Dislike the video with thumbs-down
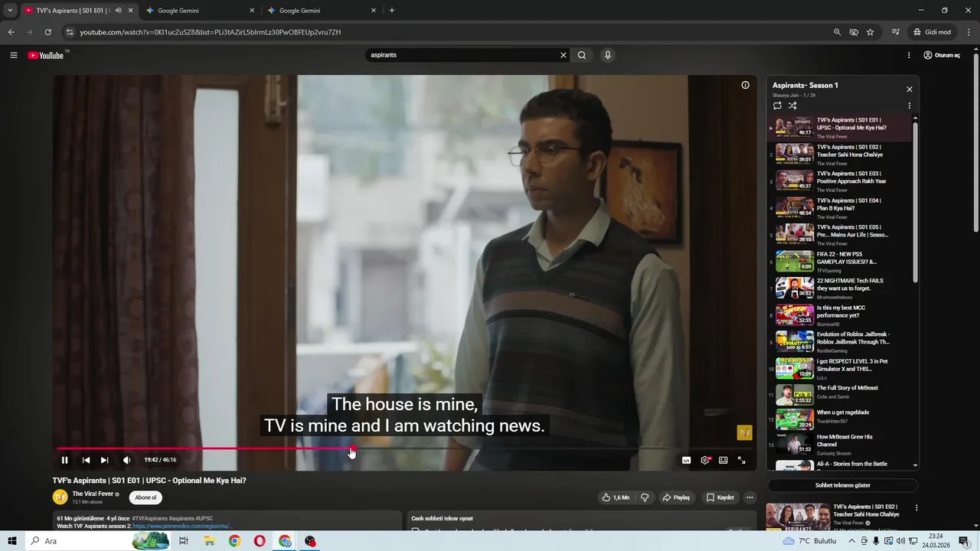Viewport: 980px width, 551px height. click(645, 497)
